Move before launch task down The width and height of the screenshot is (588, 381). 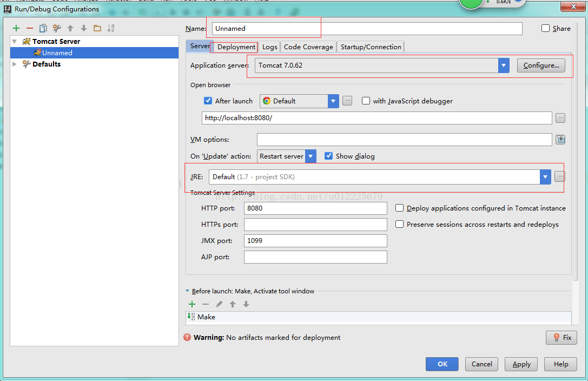click(x=246, y=304)
